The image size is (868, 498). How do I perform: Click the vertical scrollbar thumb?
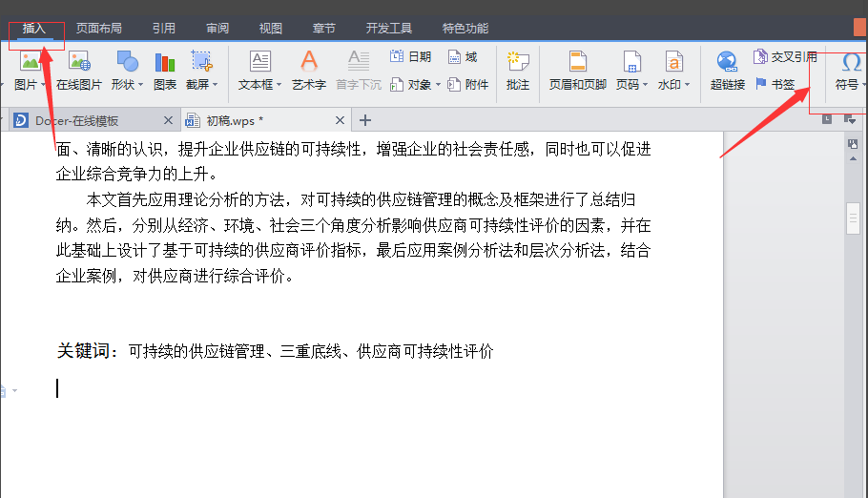point(853,218)
